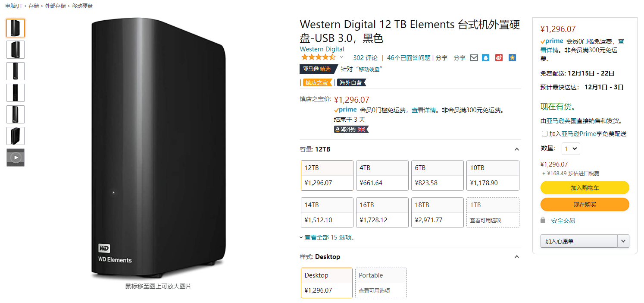Open the 数量 quantity dropdown

click(571, 148)
